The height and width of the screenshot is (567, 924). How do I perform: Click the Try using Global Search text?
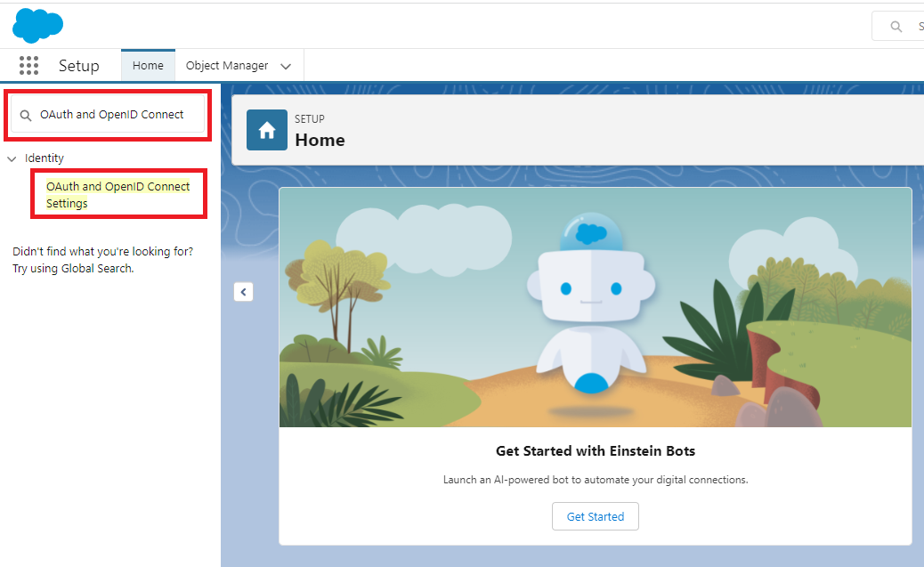click(x=73, y=268)
